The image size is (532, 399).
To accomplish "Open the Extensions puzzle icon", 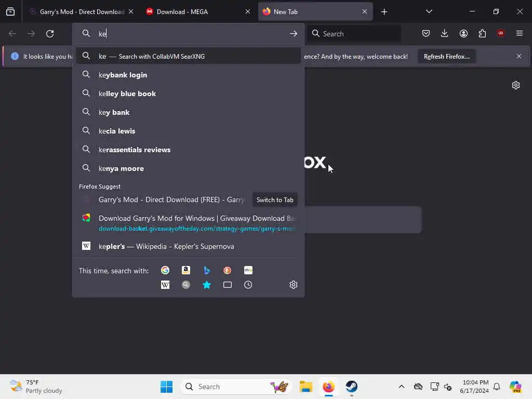I will click(482, 33).
